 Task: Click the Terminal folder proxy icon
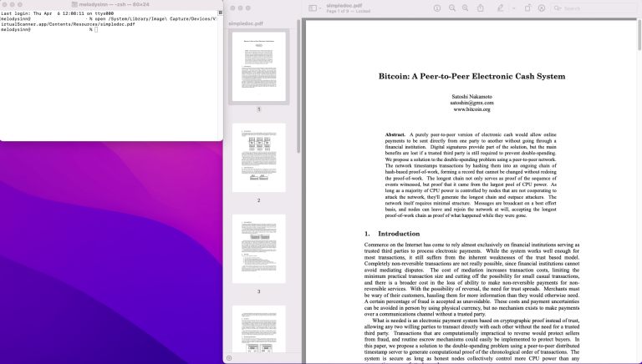(74, 4)
